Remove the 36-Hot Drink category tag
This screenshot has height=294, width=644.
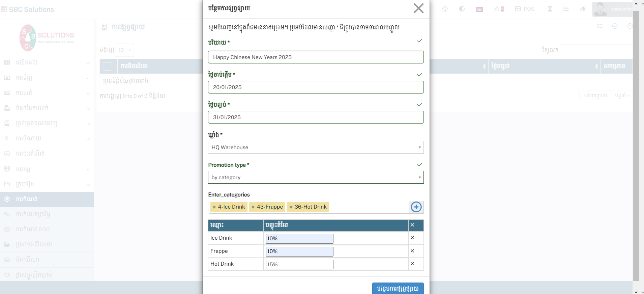point(291,207)
